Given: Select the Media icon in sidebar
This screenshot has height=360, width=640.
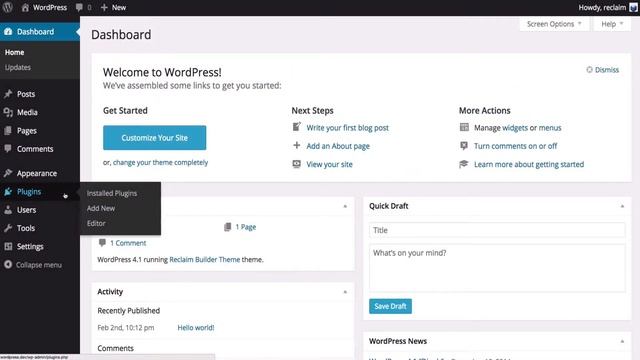Looking at the screenshot, I should (x=8, y=112).
